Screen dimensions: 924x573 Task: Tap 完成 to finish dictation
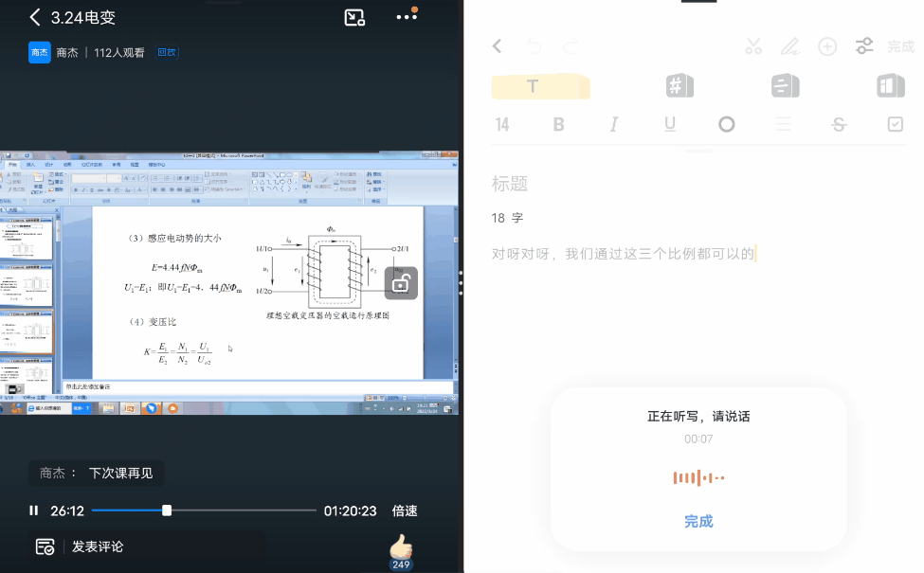tap(698, 521)
